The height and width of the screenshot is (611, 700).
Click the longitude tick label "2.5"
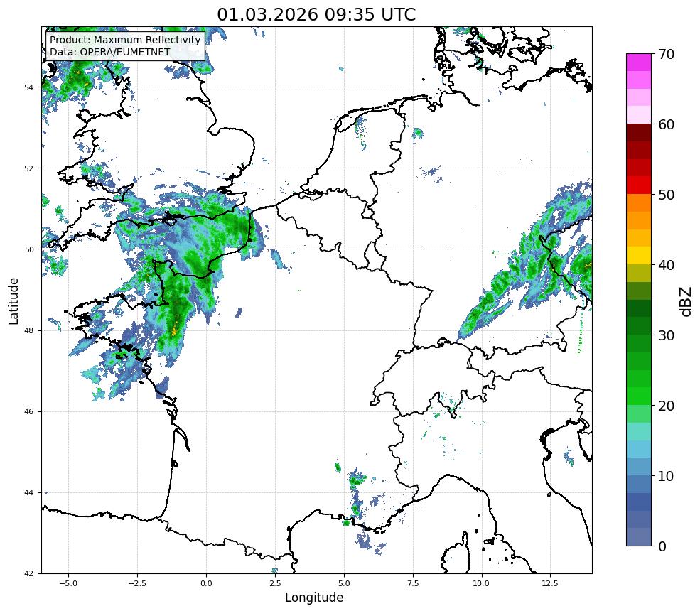(275, 583)
